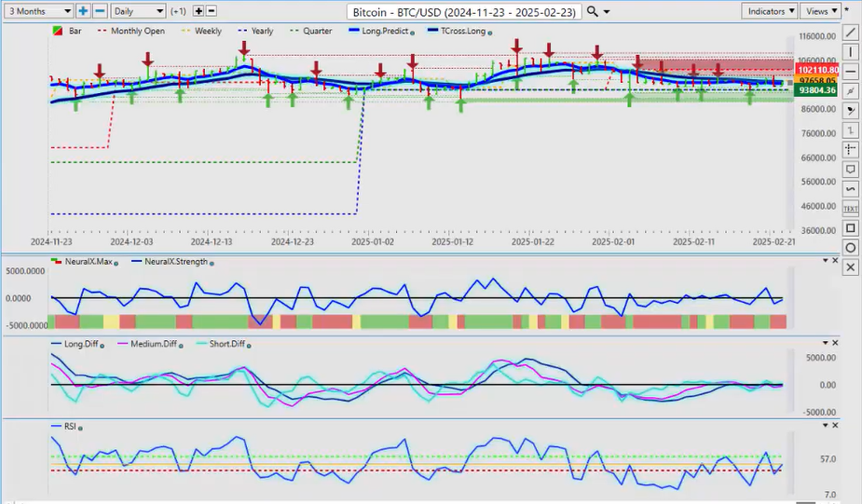The image size is (862, 504).
Task: Select the stepped zigzag line tool
Action: click(851, 130)
